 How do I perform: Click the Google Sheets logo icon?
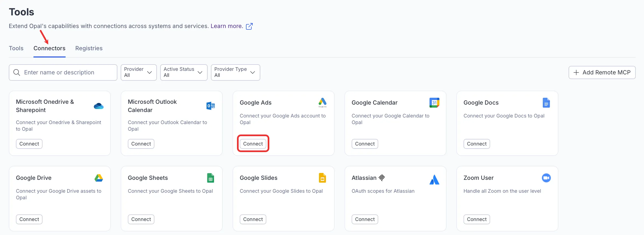click(211, 178)
